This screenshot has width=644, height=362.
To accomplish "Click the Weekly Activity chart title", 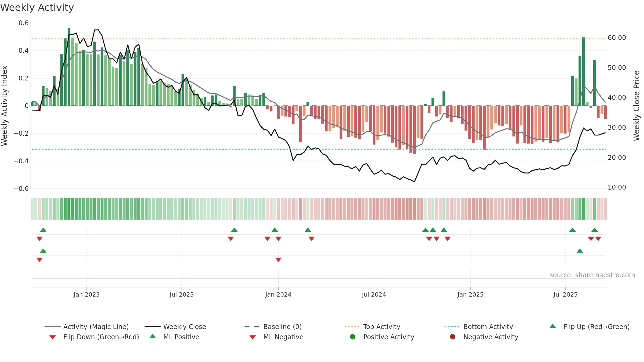I will coord(37,8).
